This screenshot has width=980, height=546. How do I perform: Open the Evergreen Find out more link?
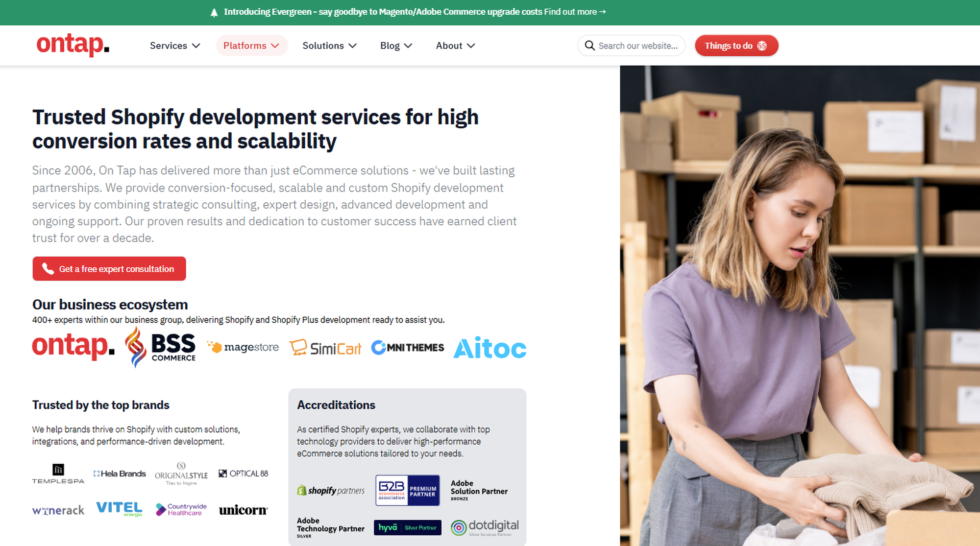pyautogui.click(x=573, y=12)
